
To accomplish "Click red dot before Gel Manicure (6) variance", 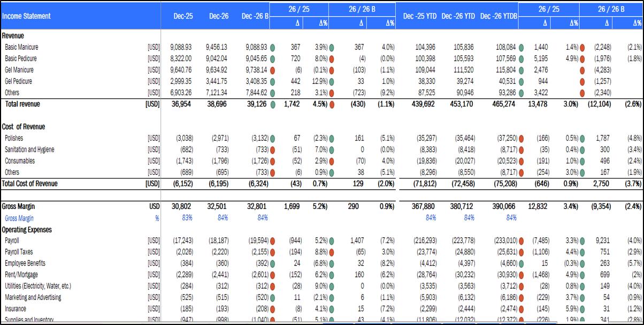I will click(x=274, y=70).
